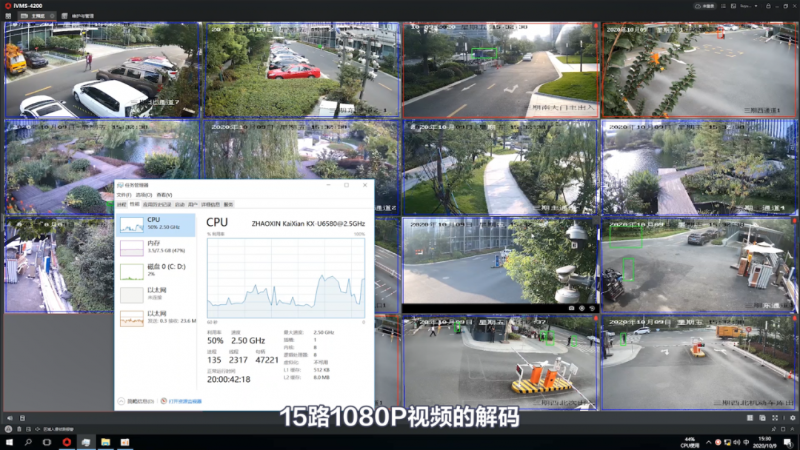Screen dimensions: 800x450
Task: Open the red iVMS-4200 taskbar icon
Action: [67, 441]
